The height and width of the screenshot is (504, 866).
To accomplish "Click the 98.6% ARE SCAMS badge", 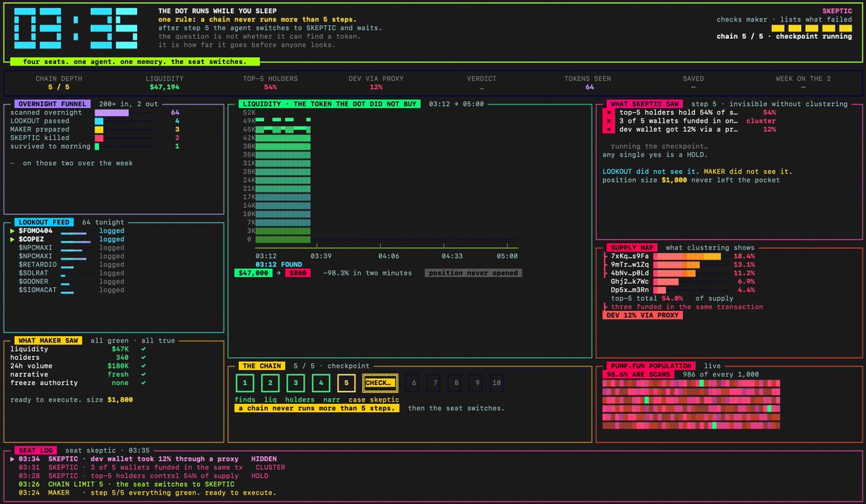I will point(638,374).
